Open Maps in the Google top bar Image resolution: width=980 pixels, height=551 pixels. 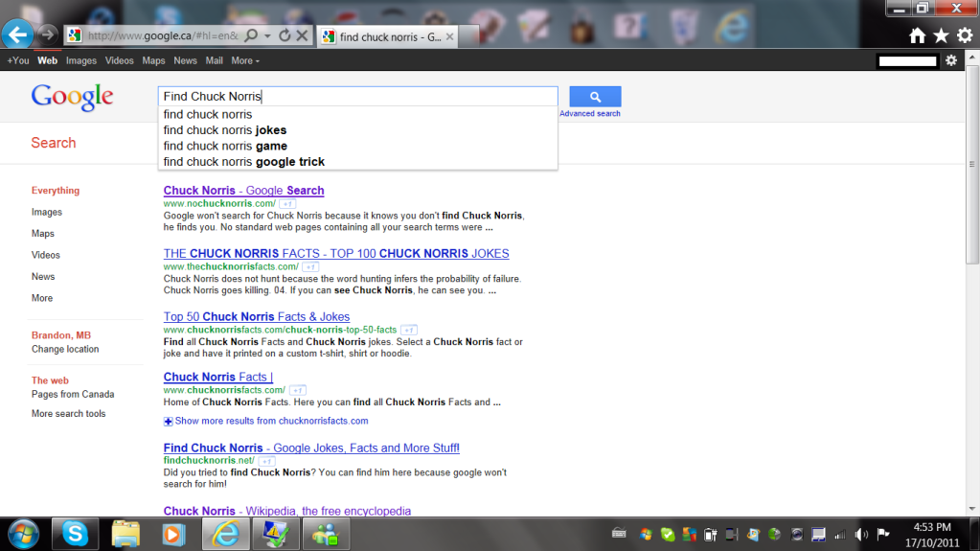153,60
